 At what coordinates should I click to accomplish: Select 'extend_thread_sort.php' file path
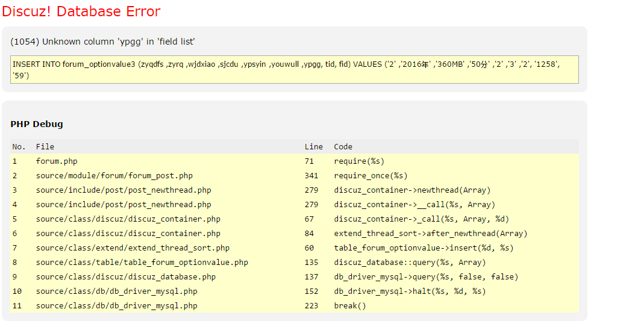(x=133, y=248)
